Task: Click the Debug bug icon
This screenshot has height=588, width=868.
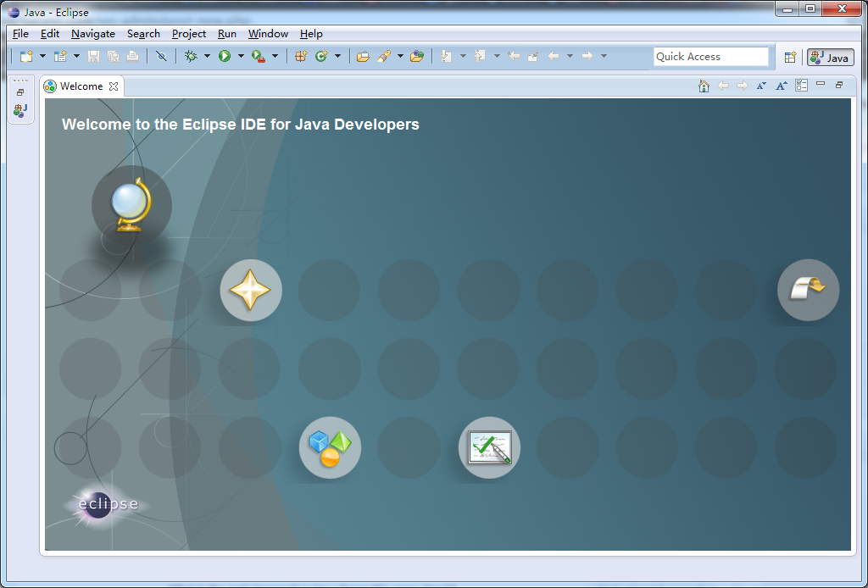Action: [x=191, y=57]
